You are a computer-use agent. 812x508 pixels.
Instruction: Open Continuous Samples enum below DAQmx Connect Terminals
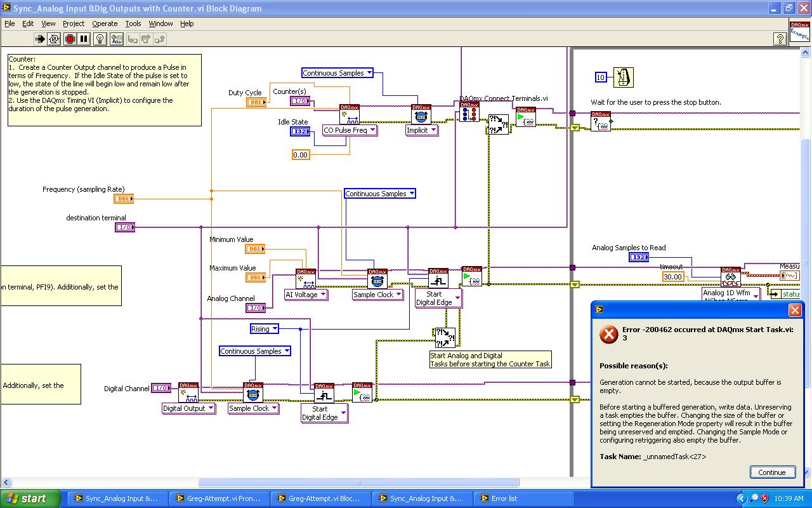coord(380,194)
